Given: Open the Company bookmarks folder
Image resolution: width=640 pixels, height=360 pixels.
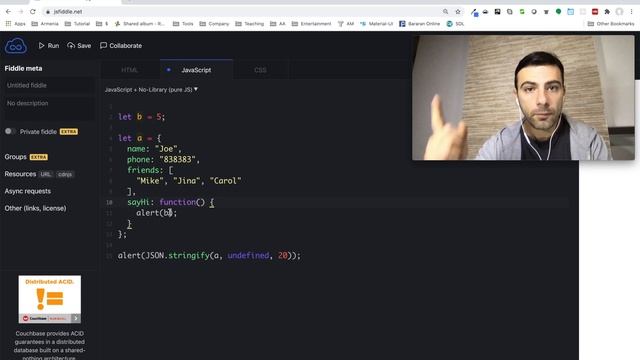Looking at the screenshot, I should 214,24.
